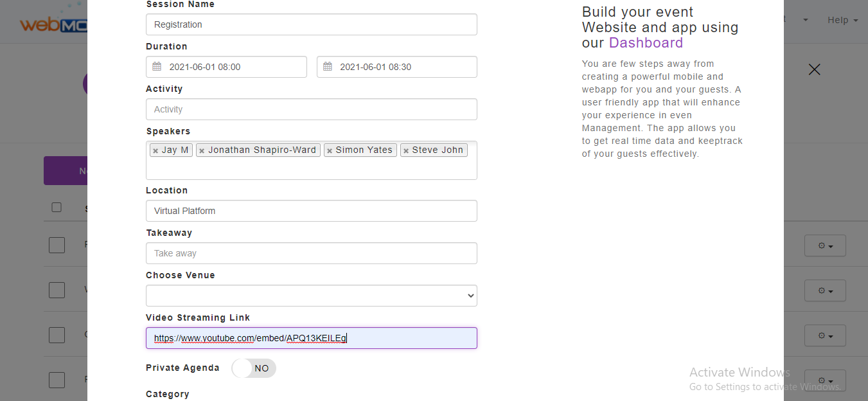Click the webMOBI logo
Viewport: 868px width, 401px height.
tap(53, 22)
